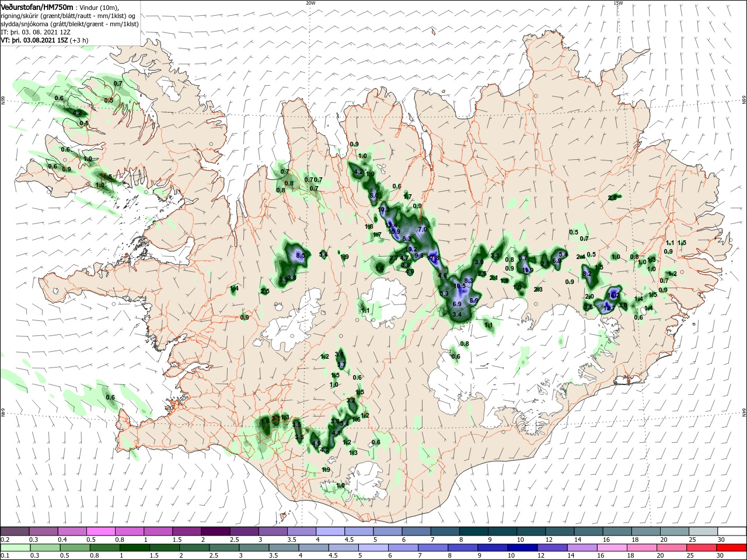Image resolution: width=747 pixels, height=560 pixels.
Task: Click the medium green 0.5 swatch in rain scale
Action: 75,548
